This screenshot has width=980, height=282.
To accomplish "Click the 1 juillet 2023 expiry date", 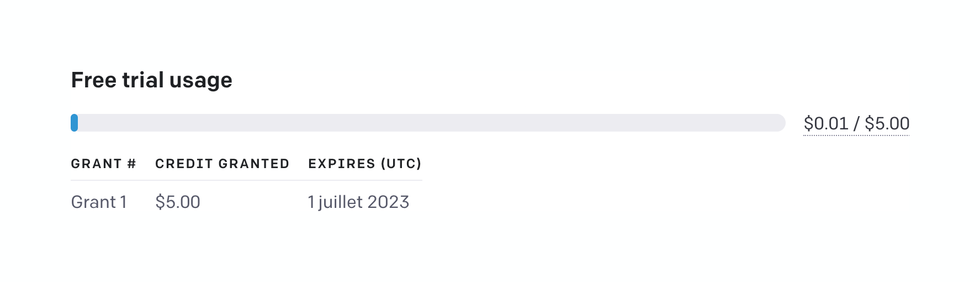I will click(358, 202).
